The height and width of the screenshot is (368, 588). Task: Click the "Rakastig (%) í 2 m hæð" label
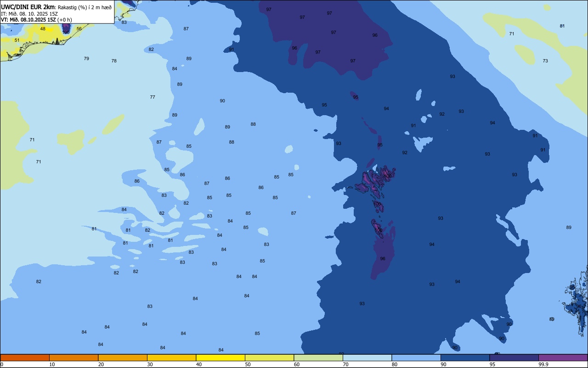pos(85,7)
